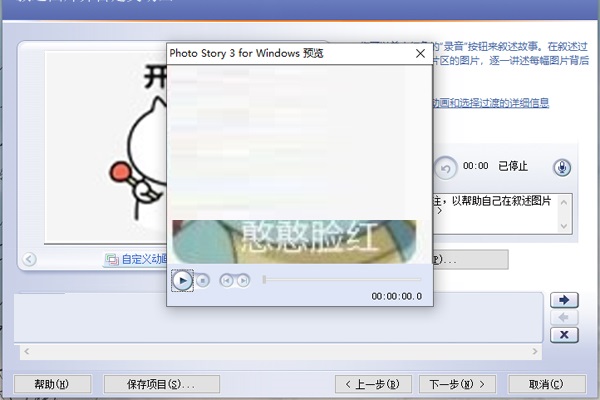Jump to previous picture in preview
Image resolution: width=600 pixels, height=400 pixels.
click(227, 281)
